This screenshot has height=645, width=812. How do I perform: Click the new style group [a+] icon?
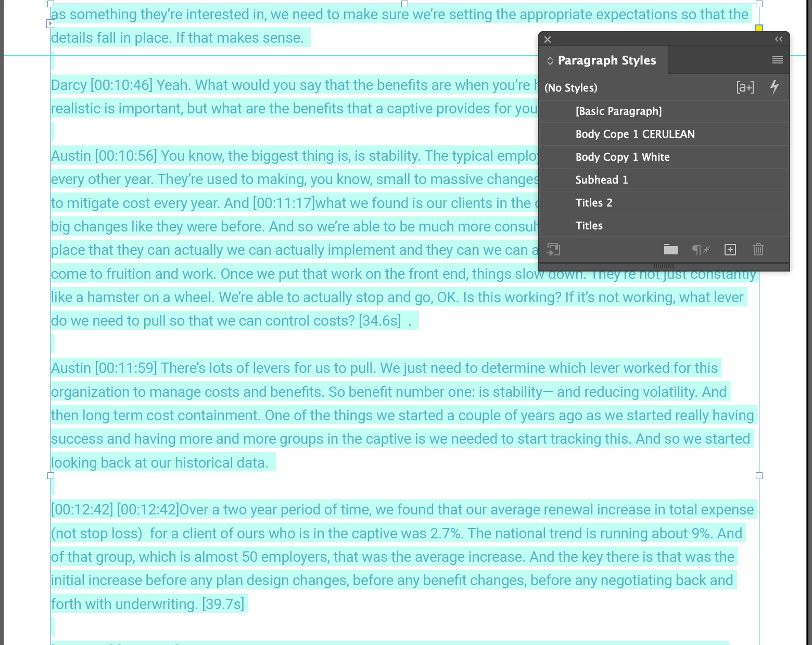tap(745, 87)
